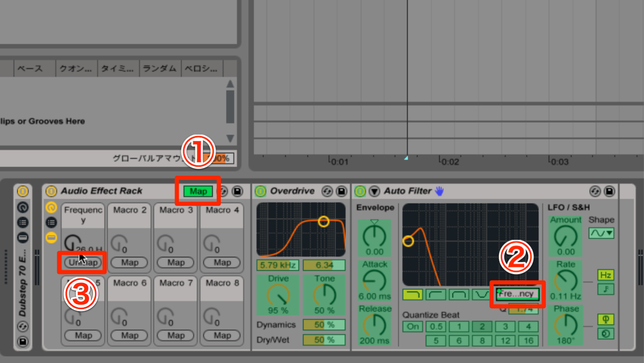Click the groove pool vertical scrollbar thumb
This screenshot has height=363, width=644.
pos(230,107)
